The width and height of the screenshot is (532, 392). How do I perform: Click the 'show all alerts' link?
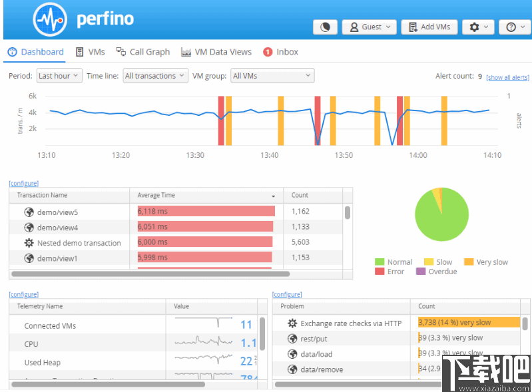507,77
